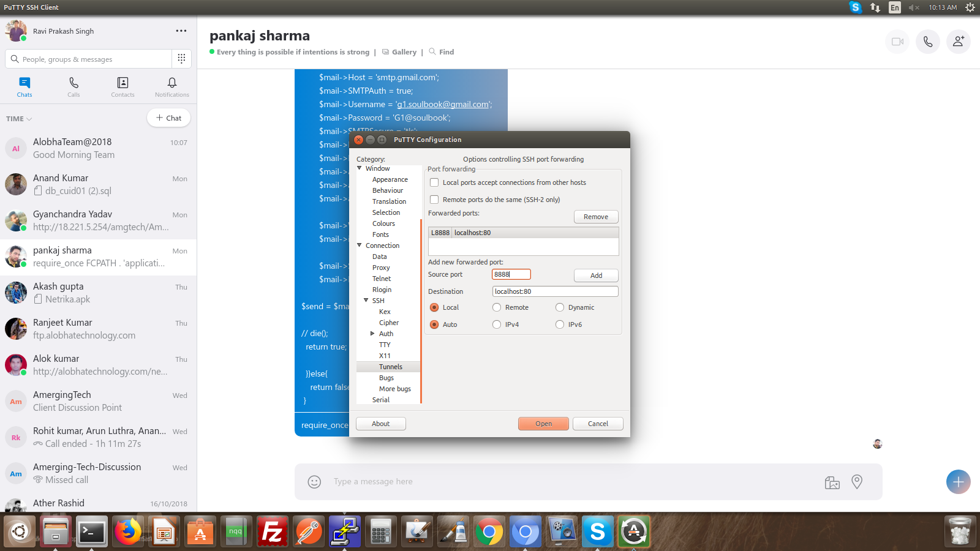The width and height of the screenshot is (980, 551).
Task: Switch to the Skype Chats tab
Action: tap(24, 87)
